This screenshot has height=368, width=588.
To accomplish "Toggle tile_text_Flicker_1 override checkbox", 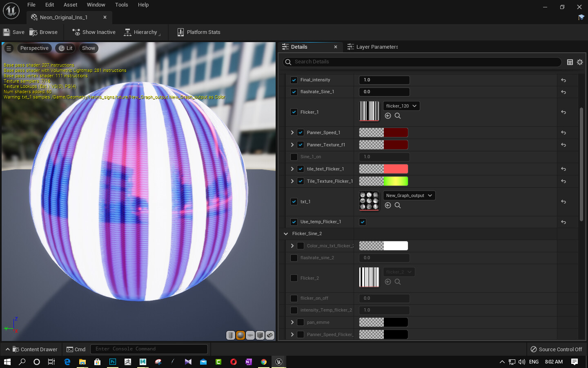I will 301,169.
